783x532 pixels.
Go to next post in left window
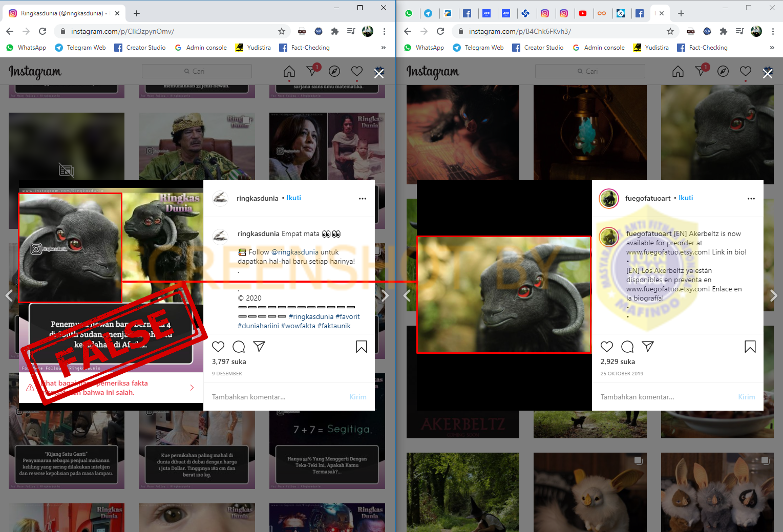385,295
